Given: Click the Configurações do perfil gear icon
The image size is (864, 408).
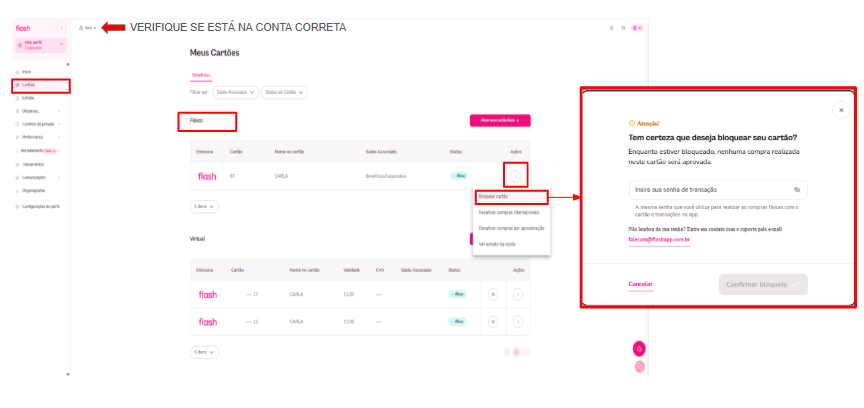Looking at the screenshot, I should click(x=17, y=206).
